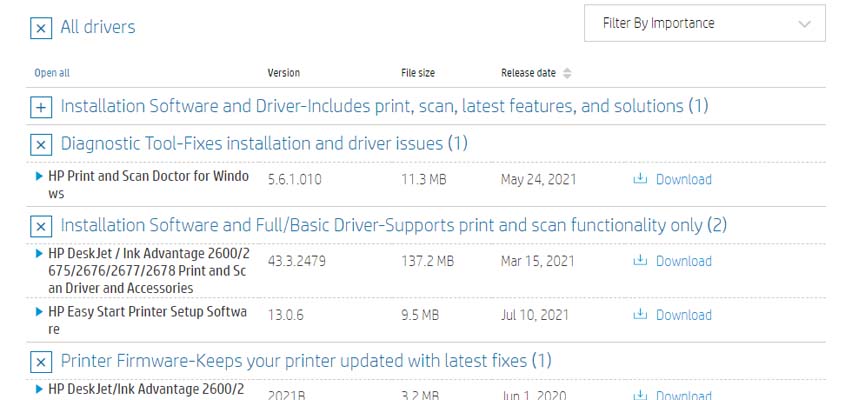Click 'Diagnostic Tool-Fixes installation and driver issues' heading
The height and width of the screenshot is (400, 850).
[x=264, y=144]
